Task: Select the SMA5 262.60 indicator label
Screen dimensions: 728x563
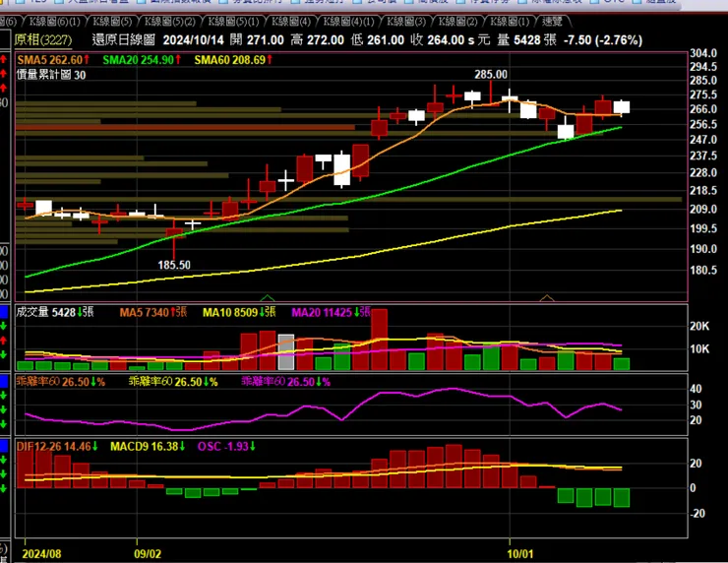Action: point(53,60)
